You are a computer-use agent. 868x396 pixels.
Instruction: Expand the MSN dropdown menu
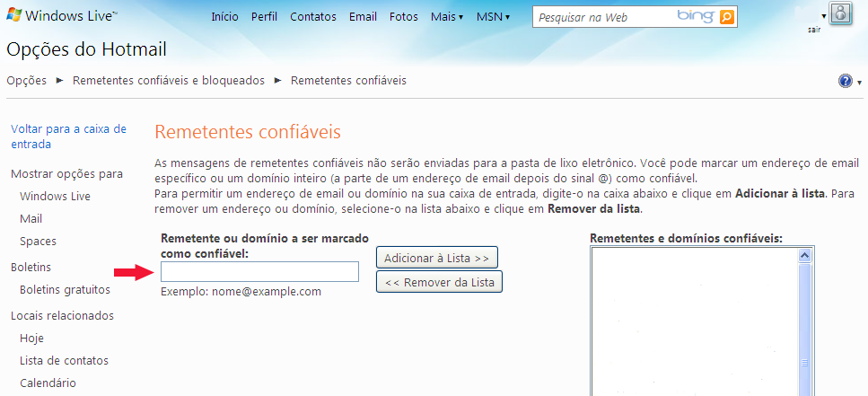tap(493, 17)
